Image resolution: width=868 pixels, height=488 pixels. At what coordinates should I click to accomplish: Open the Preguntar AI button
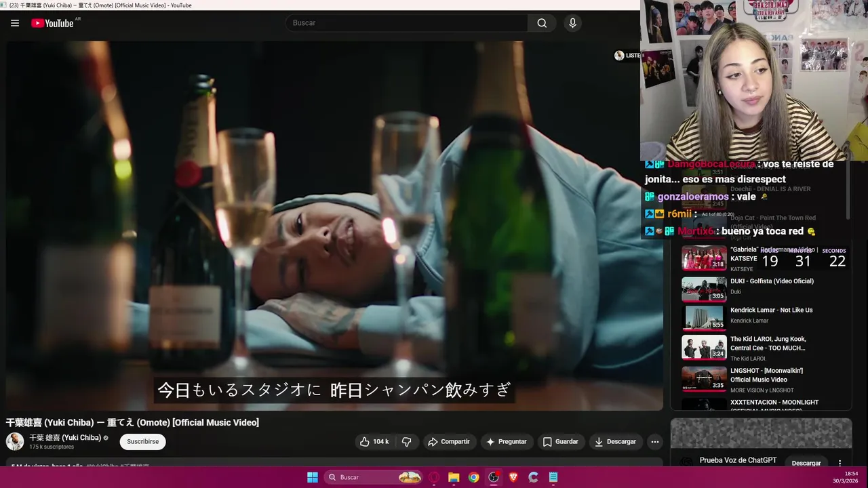pyautogui.click(x=506, y=442)
